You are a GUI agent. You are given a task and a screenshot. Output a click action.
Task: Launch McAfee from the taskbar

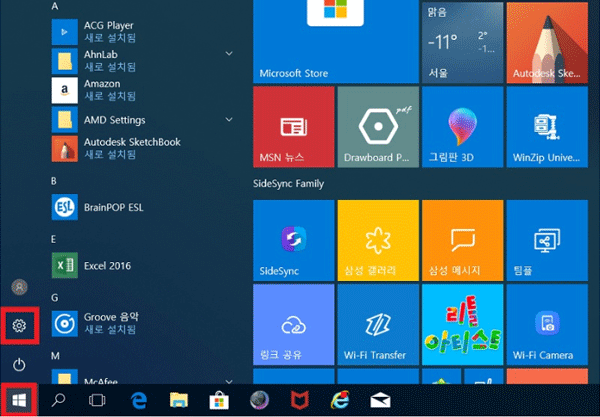(299, 400)
